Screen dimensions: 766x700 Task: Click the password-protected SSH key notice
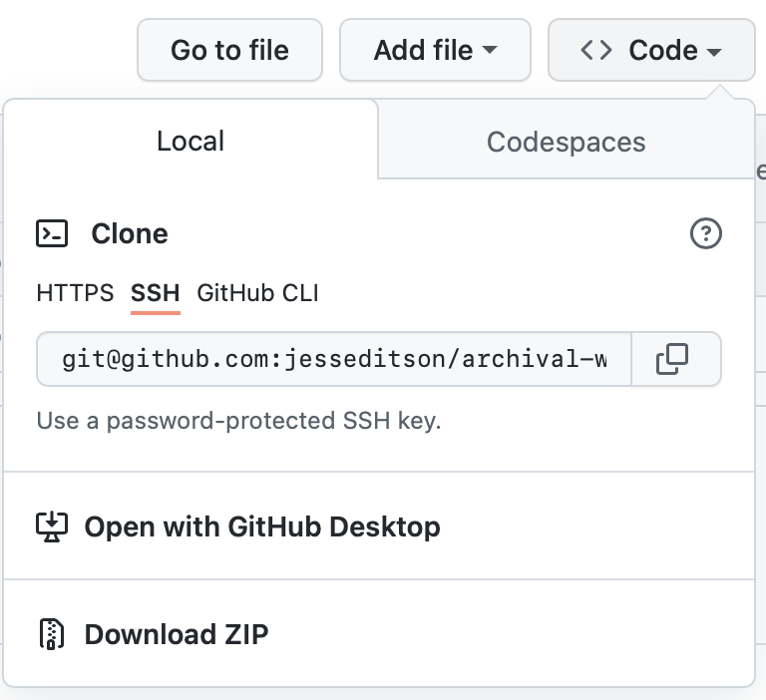coord(239,421)
